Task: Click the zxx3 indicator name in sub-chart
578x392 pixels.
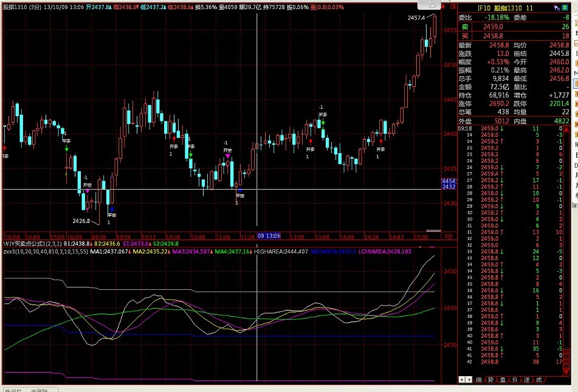Action: point(10,250)
